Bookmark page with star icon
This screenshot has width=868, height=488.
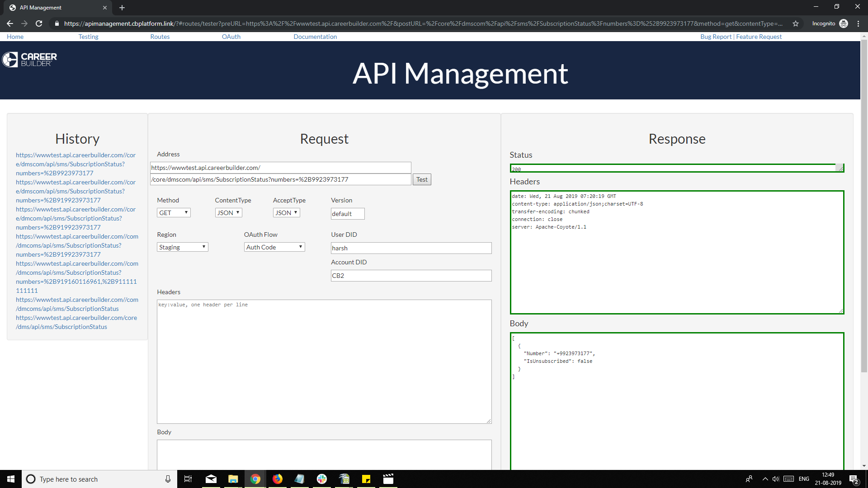pyautogui.click(x=796, y=23)
